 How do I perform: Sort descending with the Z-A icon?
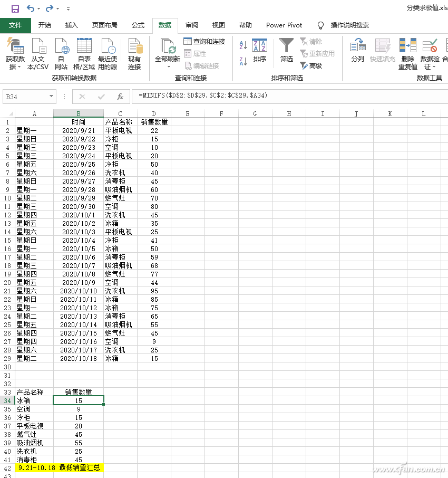point(243,61)
